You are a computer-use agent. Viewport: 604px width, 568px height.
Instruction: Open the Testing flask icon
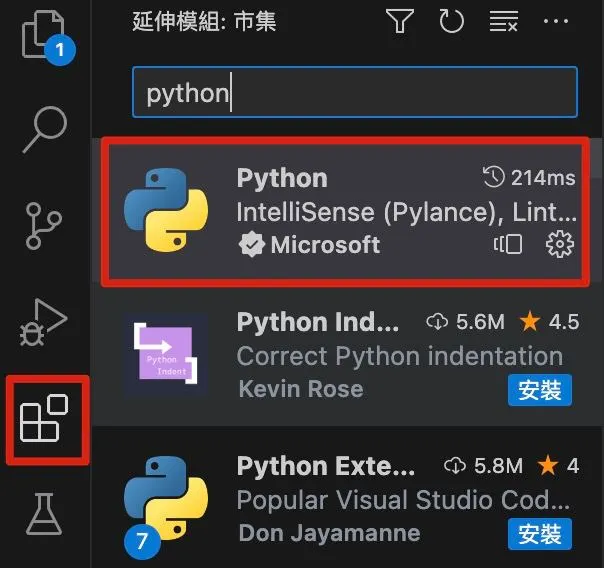pyautogui.click(x=45, y=512)
